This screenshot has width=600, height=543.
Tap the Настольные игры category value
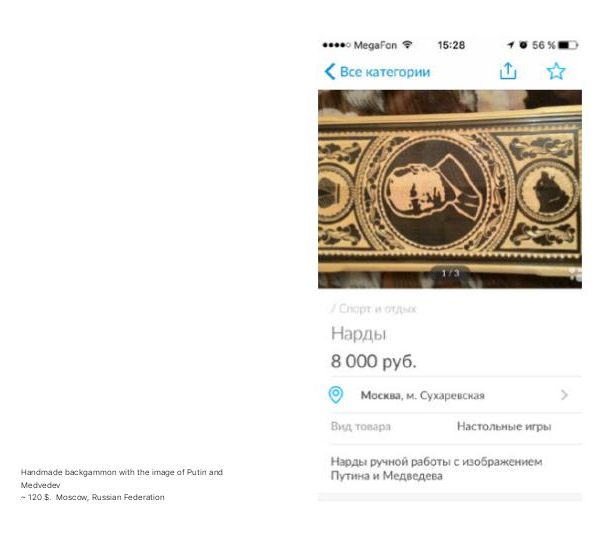tap(504, 426)
